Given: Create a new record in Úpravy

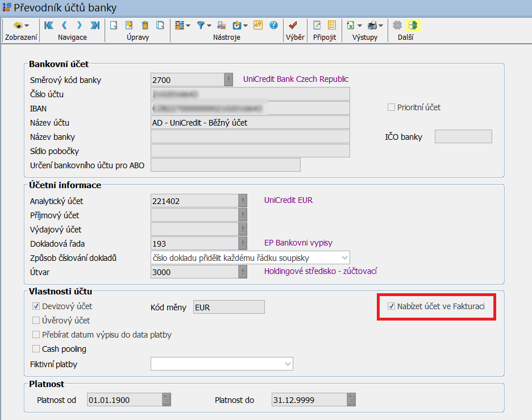Looking at the screenshot, I should 114,25.
